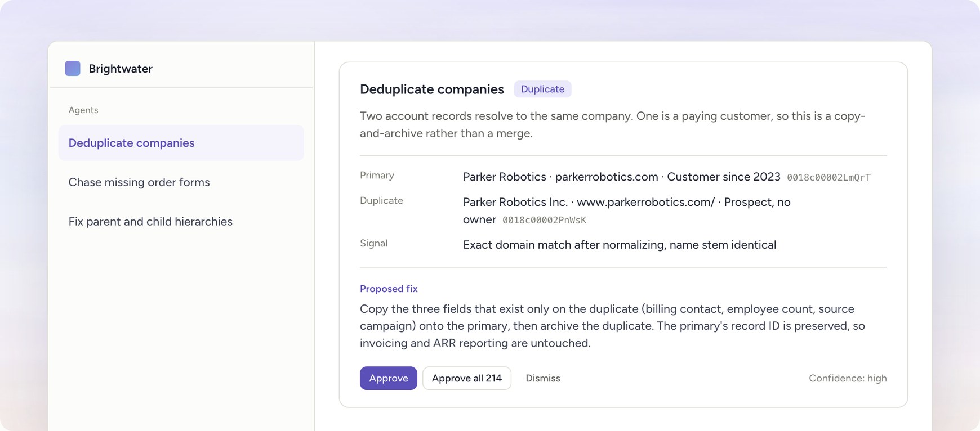
Task: Click the Agents section label
Action: click(83, 110)
